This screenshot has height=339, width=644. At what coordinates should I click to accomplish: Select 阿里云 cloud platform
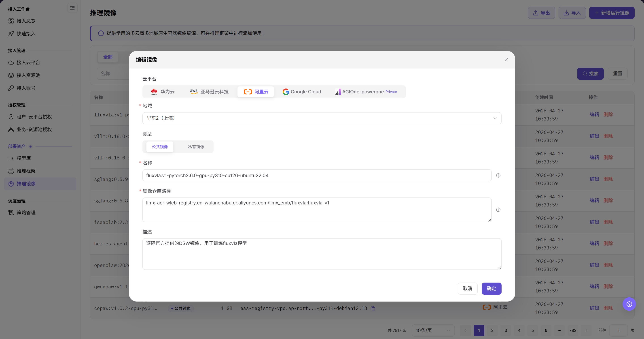[x=256, y=92]
